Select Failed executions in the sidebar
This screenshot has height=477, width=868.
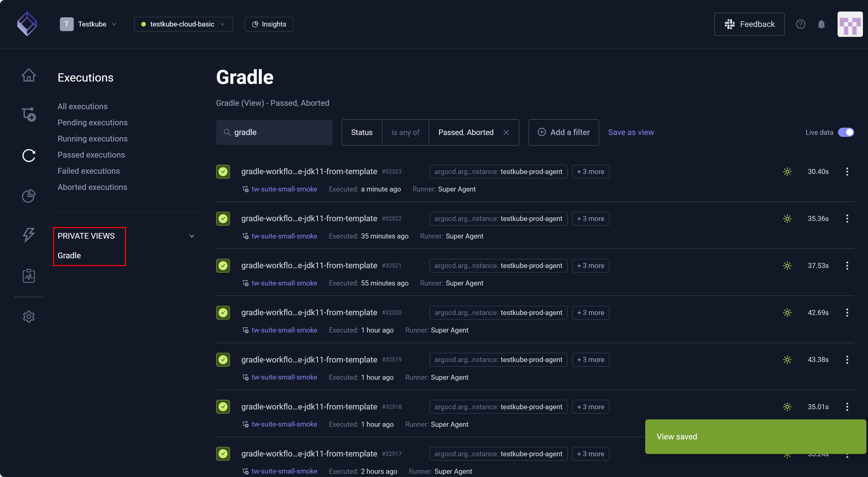click(x=89, y=171)
